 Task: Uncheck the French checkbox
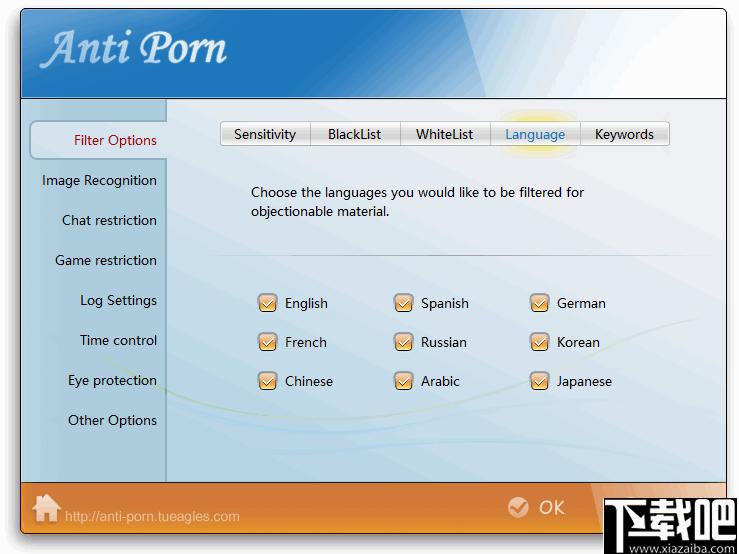point(268,342)
